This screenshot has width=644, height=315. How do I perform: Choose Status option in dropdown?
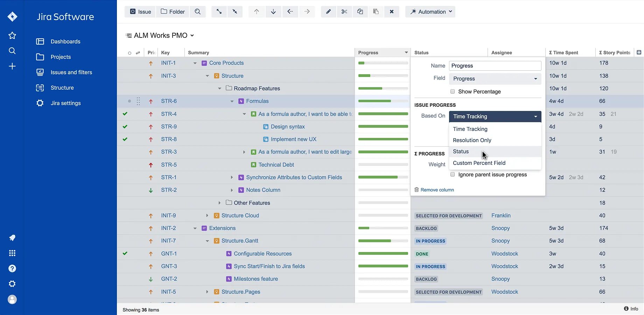click(495, 152)
